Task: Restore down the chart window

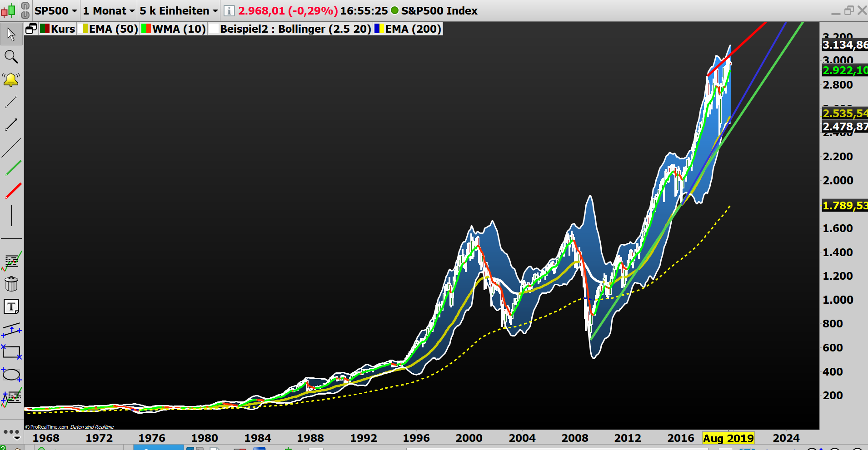Action: tap(848, 10)
